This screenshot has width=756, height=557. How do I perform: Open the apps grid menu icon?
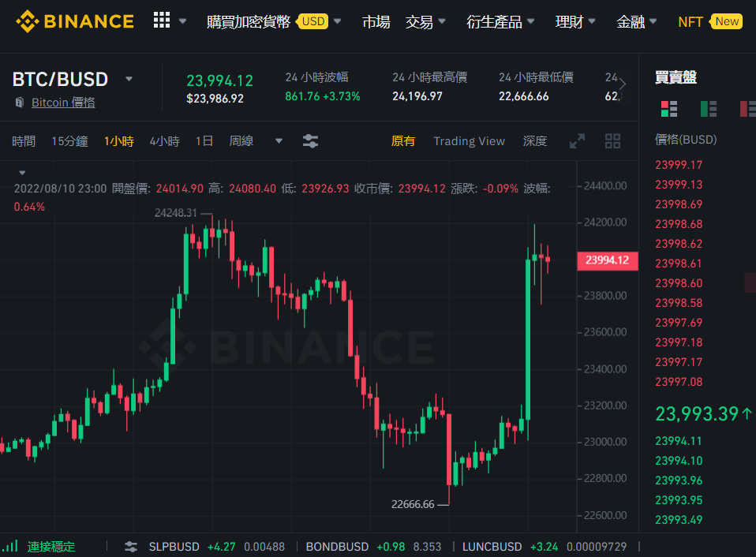[x=162, y=21]
